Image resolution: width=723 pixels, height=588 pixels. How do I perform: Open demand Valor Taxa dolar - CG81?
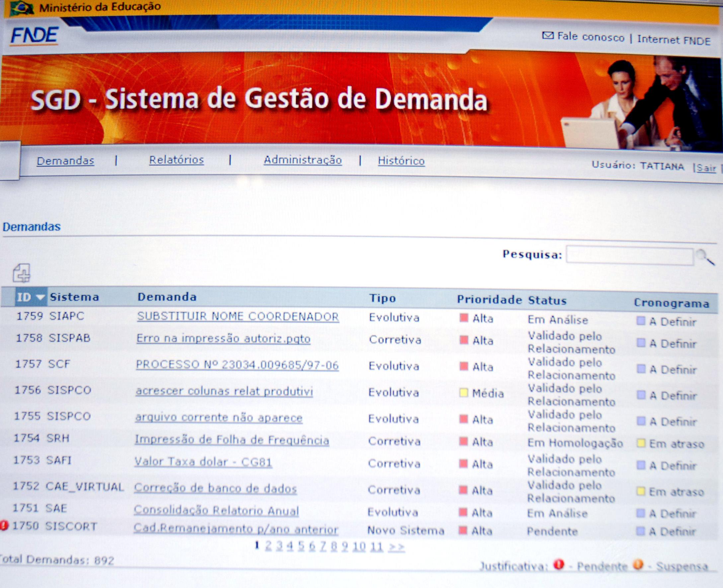[x=203, y=462]
